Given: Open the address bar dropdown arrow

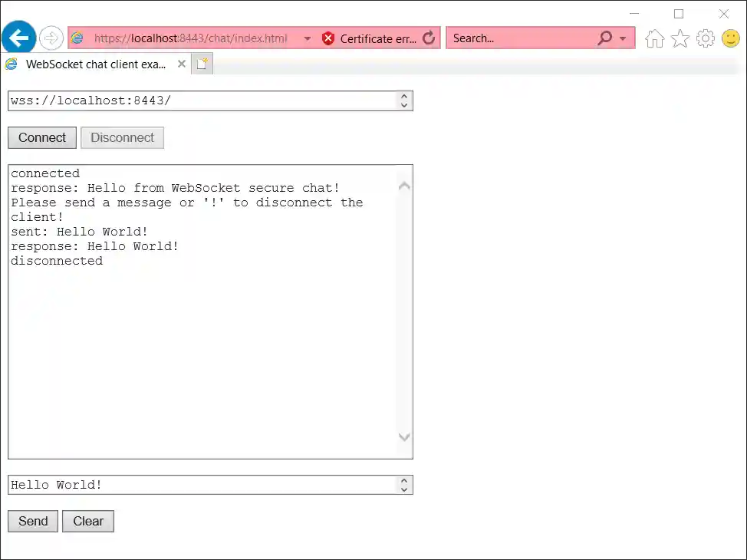Looking at the screenshot, I should 308,38.
